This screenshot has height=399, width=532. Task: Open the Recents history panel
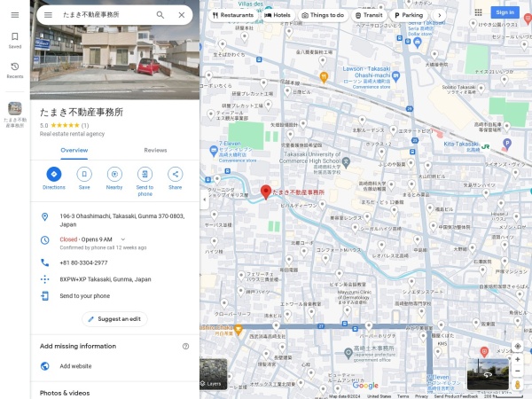coord(15,70)
